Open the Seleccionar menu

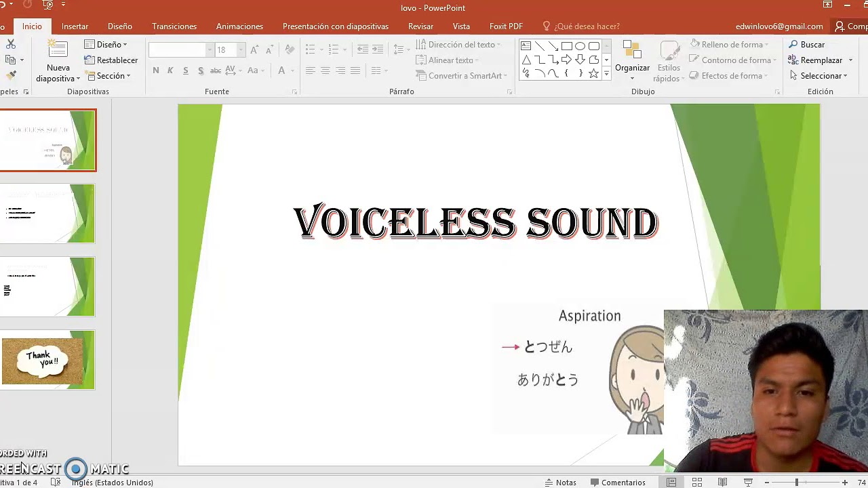pyautogui.click(x=818, y=76)
